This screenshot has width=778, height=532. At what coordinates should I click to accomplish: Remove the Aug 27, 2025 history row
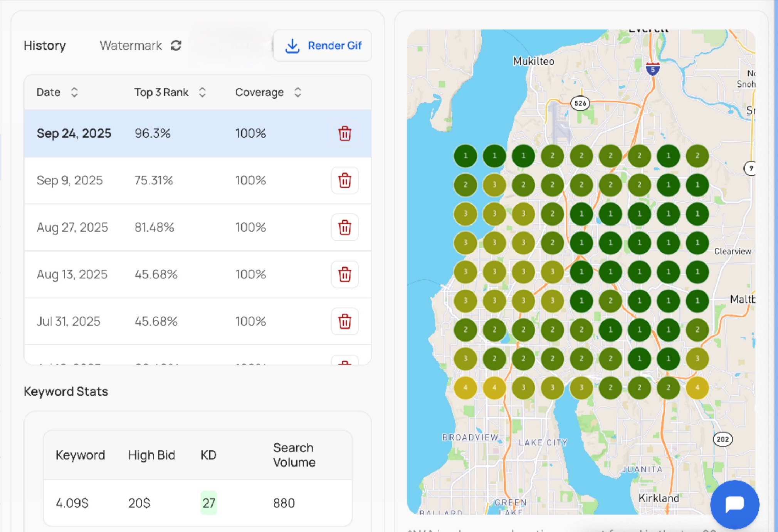tap(344, 227)
